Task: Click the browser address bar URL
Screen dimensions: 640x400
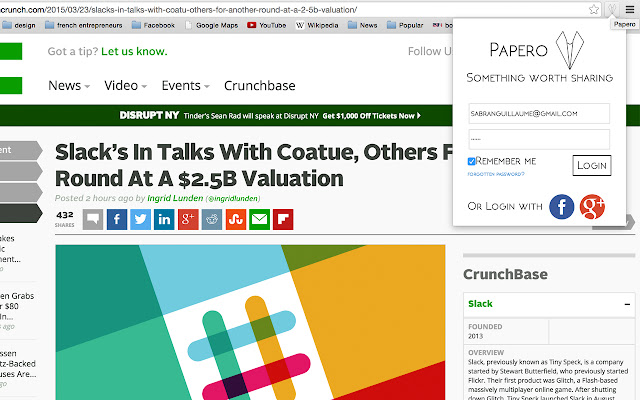Action: tap(178, 9)
